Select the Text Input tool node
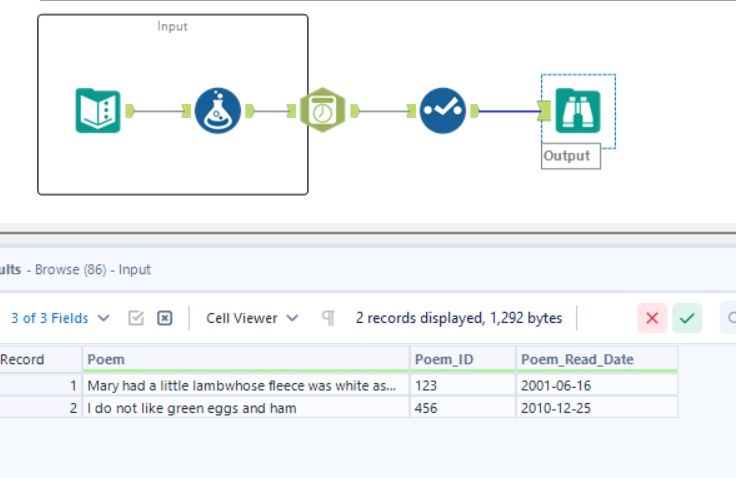736x478 pixels. point(98,111)
